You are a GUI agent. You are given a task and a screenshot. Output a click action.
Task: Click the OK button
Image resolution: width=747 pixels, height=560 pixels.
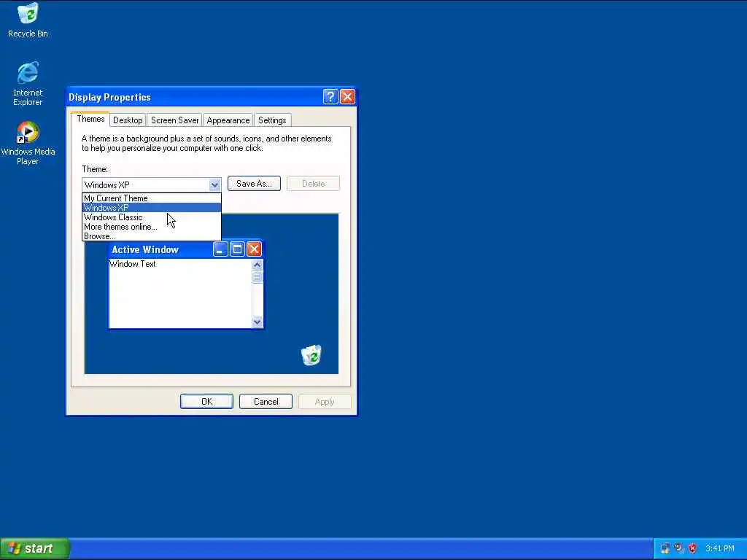pos(206,402)
